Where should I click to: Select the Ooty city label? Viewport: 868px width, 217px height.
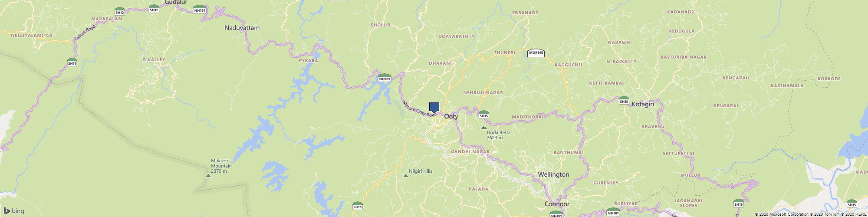pos(451,117)
